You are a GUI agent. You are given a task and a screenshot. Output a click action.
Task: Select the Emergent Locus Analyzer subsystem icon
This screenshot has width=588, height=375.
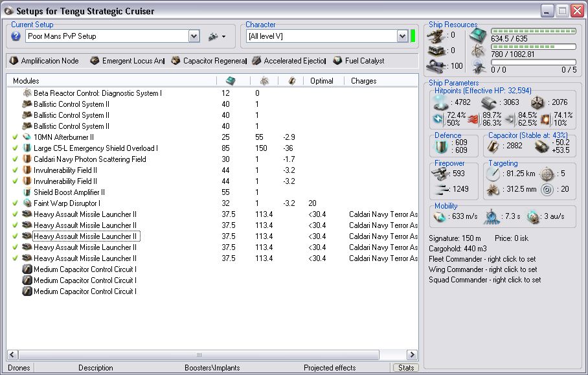point(95,60)
